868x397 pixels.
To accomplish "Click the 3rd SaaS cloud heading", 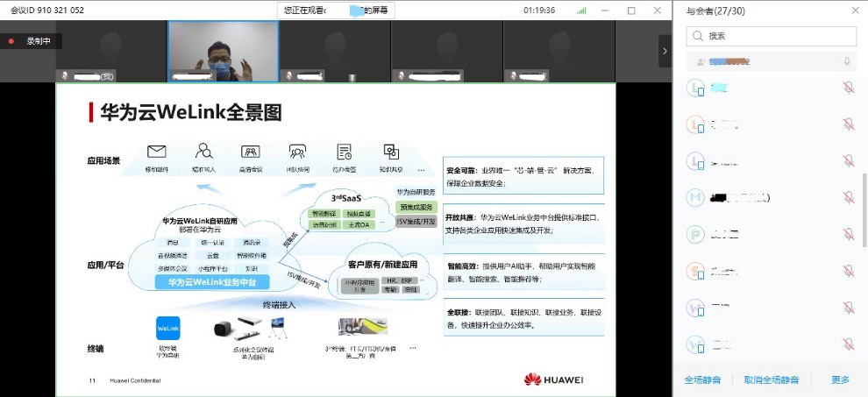I will (346, 197).
